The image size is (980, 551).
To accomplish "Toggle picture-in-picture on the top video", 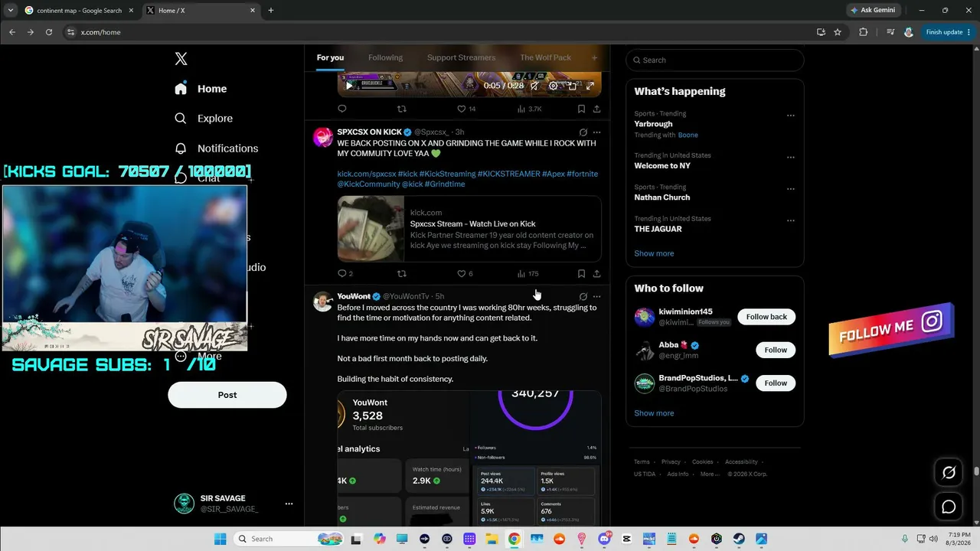I will point(572,86).
